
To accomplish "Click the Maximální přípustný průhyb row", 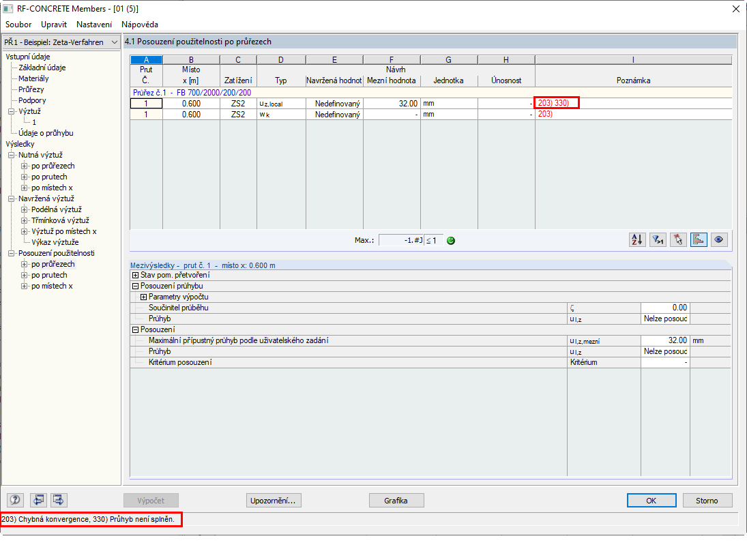I will 430,340.
